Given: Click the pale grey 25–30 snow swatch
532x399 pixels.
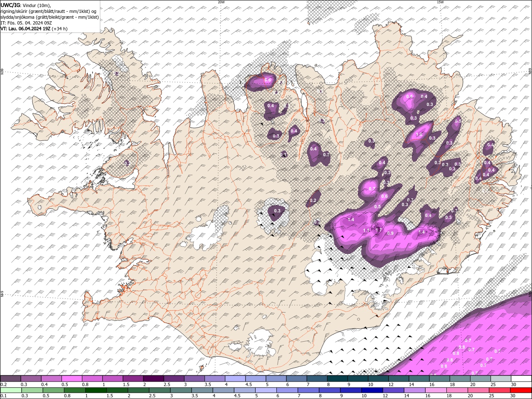Looking at the screenshot, I should [500, 379].
